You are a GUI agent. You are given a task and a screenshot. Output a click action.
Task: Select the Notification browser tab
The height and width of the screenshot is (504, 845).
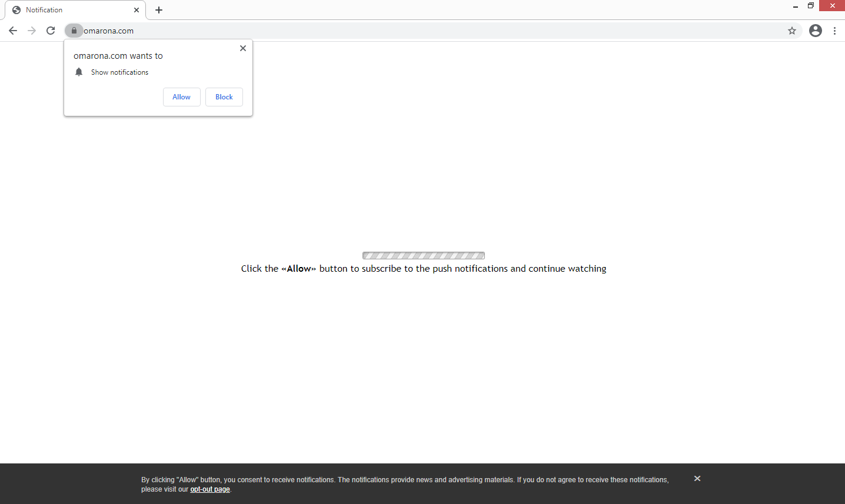75,10
